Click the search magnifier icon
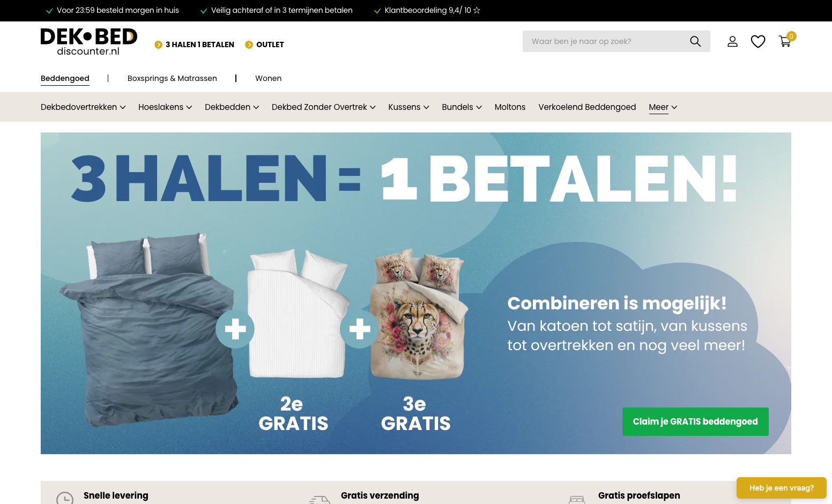Screen dimensions: 832x504 [695, 41]
